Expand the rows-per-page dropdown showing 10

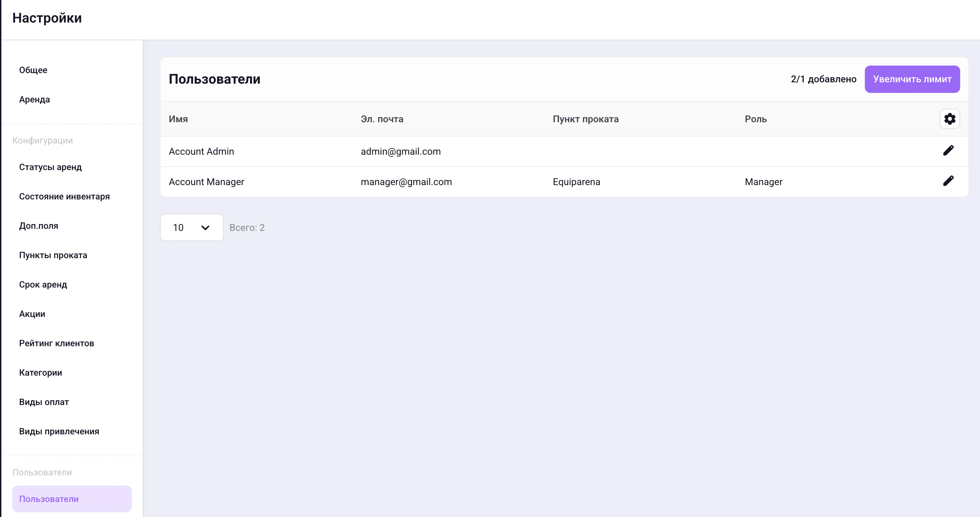coord(191,227)
